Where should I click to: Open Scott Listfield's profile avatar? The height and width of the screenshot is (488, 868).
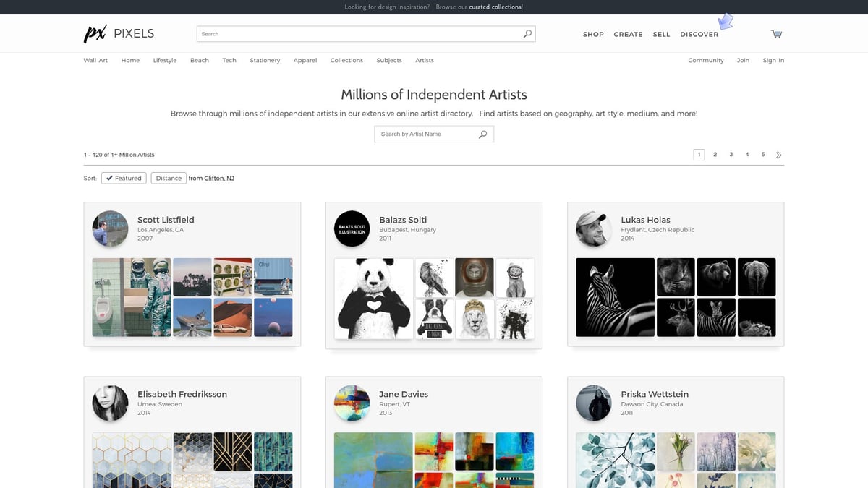110,228
